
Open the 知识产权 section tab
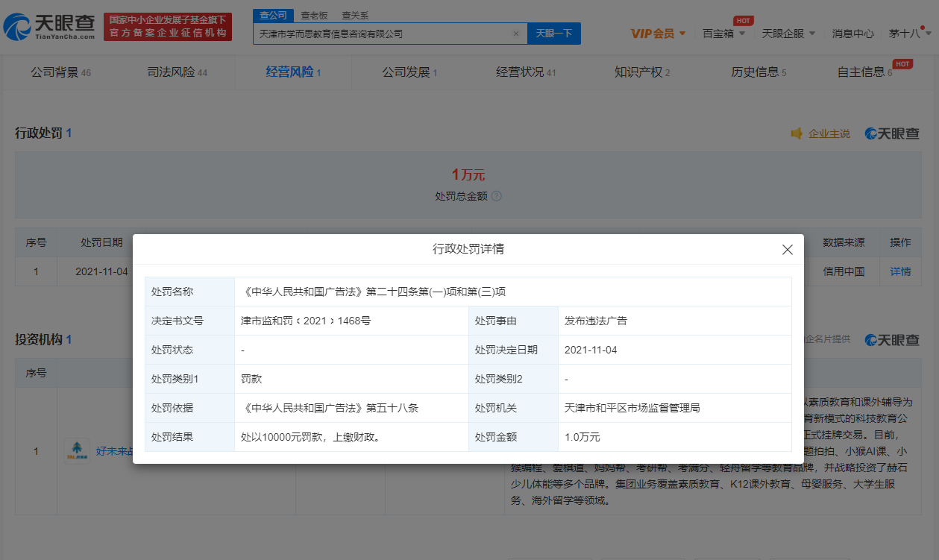tap(641, 72)
